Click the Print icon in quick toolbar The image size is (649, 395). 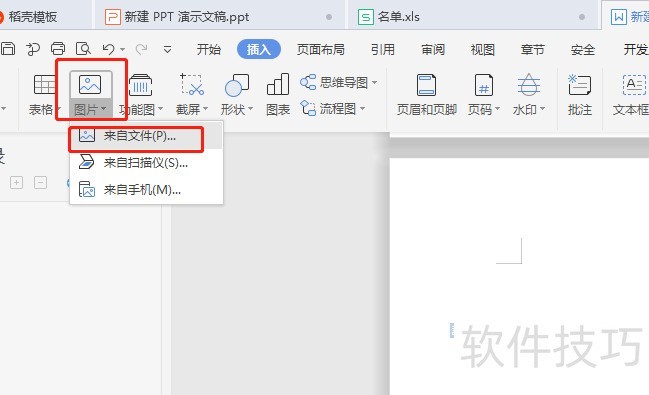58,49
